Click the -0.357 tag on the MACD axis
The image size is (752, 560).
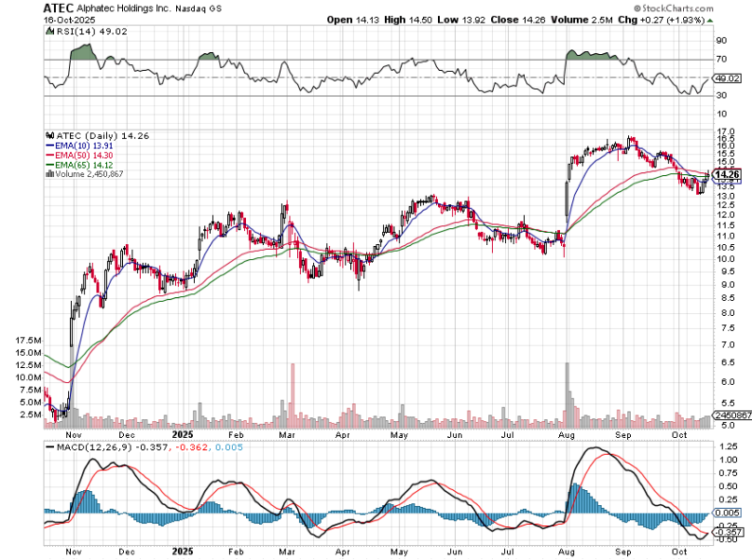pyautogui.click(x=728, y=532)
